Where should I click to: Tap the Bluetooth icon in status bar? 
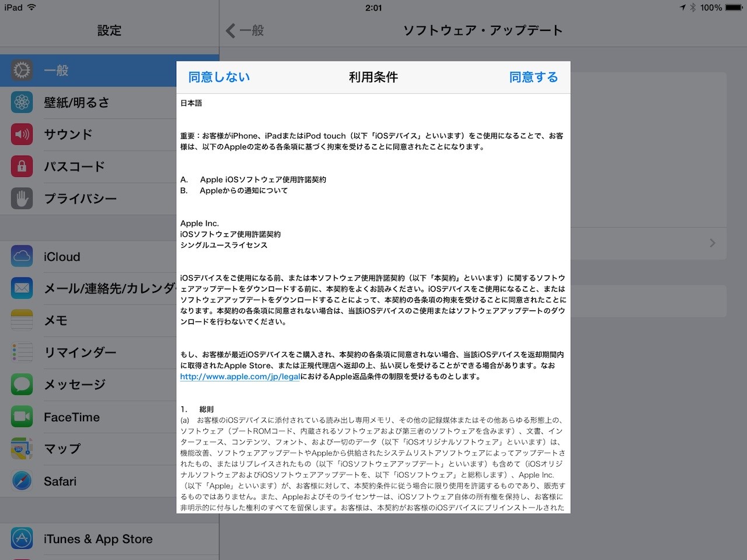pyautogui.click(x=693, y=8)
